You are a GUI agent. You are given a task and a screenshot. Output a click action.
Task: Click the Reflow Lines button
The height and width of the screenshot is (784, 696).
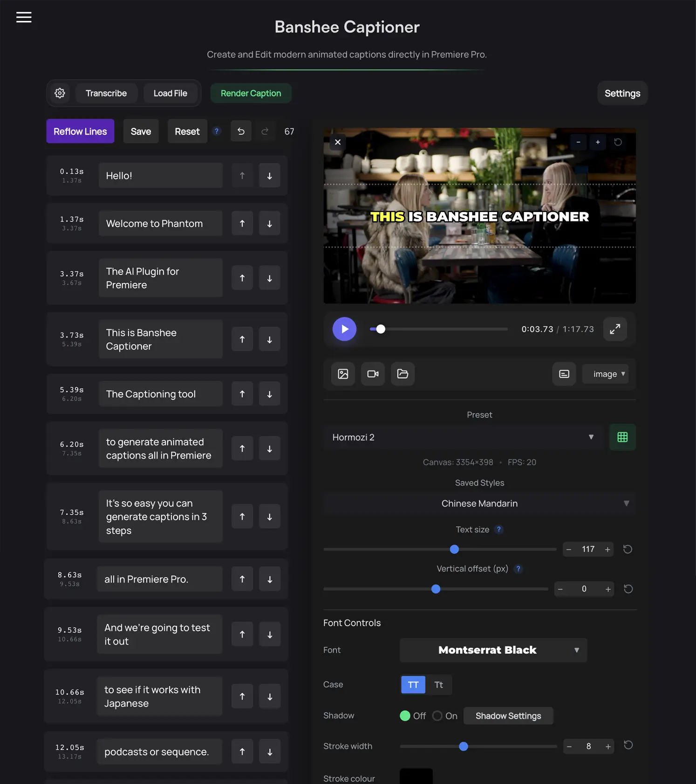pyautogui.click(x=80, y=131)
